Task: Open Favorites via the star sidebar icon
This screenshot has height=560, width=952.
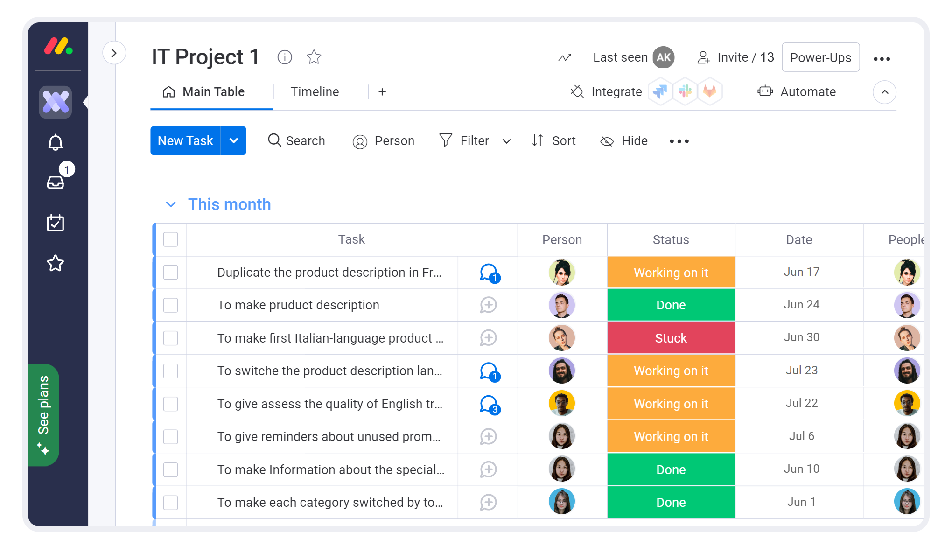Action: click(56, 263)
